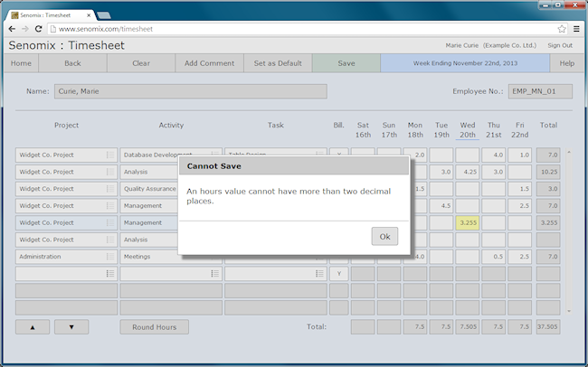The height and width of the screenshot is (367, 588).
Task: Click the 1.0 Friday cell in Database Development row
Action: [520, 155]
